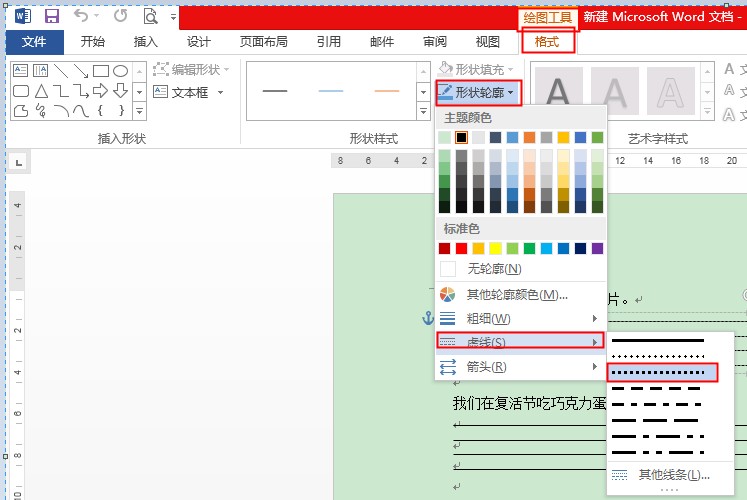Viewport: 747px width, 500px height.
Task: Switch to the 插入 ribbon tab
Action: click(x=146, y=42)
